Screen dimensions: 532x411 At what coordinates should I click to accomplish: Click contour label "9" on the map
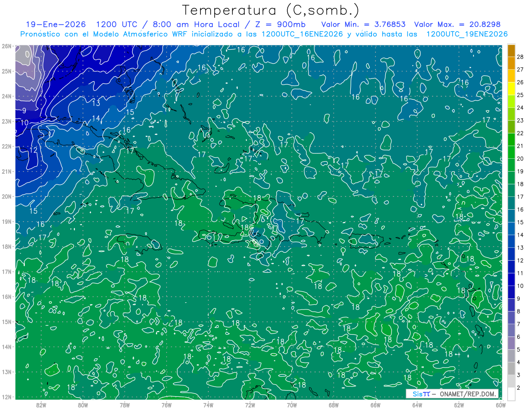point(24,110)
